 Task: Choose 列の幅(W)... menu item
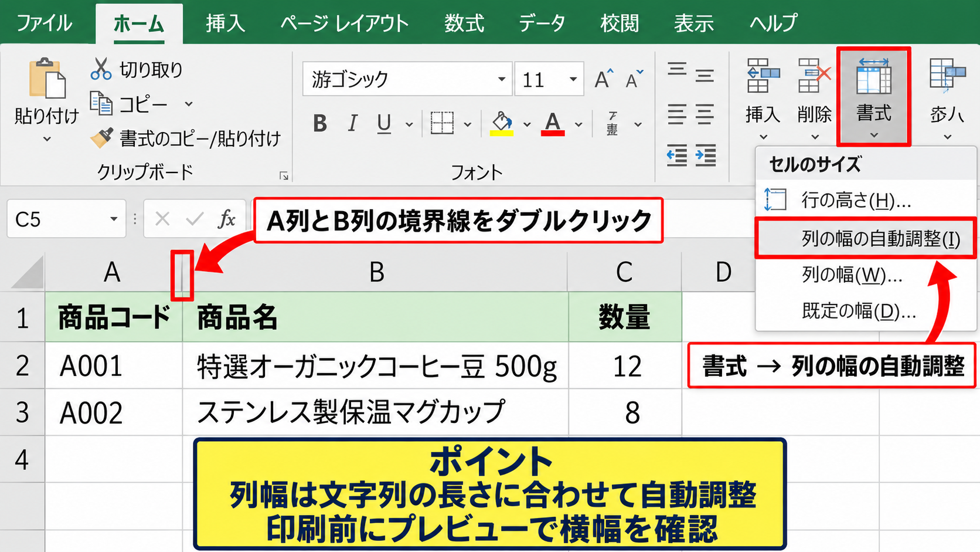coord(866,275)
